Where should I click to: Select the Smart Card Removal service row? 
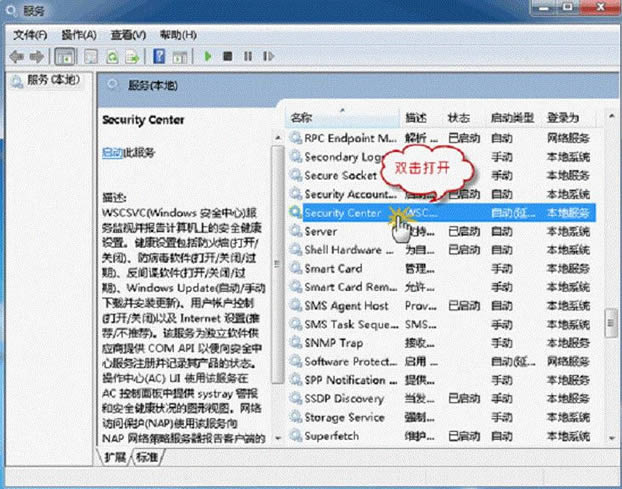tap(441, 287)
